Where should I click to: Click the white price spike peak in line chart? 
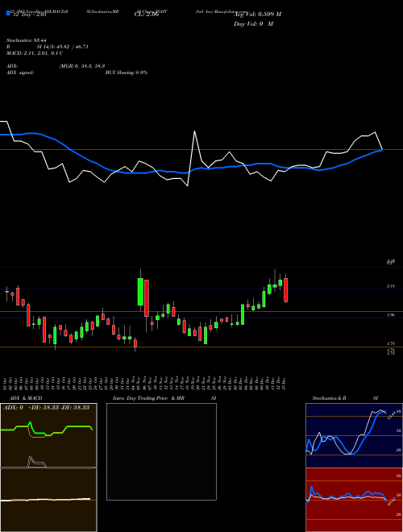tap(195, 131)
